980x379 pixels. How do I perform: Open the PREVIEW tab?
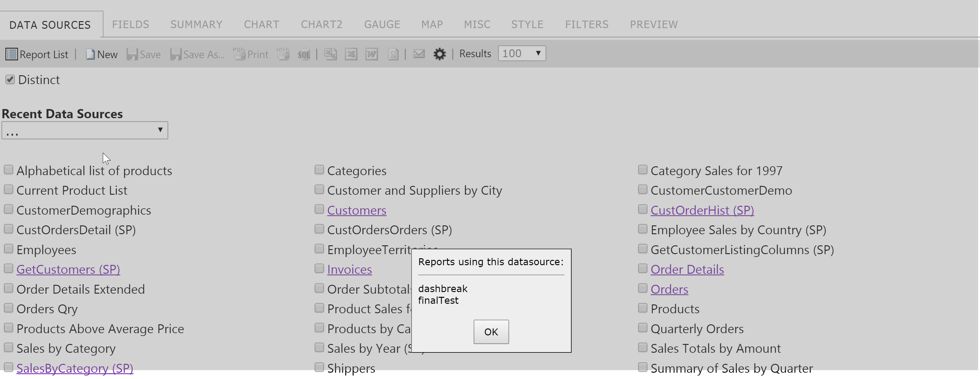[654, 25]
